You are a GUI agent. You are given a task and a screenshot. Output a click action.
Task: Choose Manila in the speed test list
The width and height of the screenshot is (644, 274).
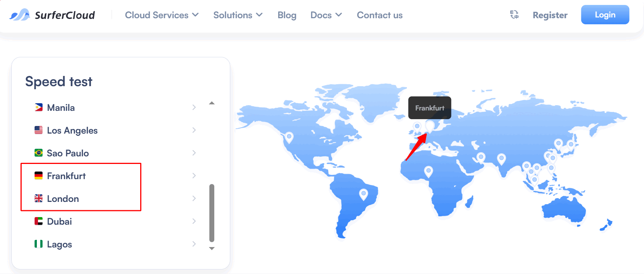[x=116, y=107]
